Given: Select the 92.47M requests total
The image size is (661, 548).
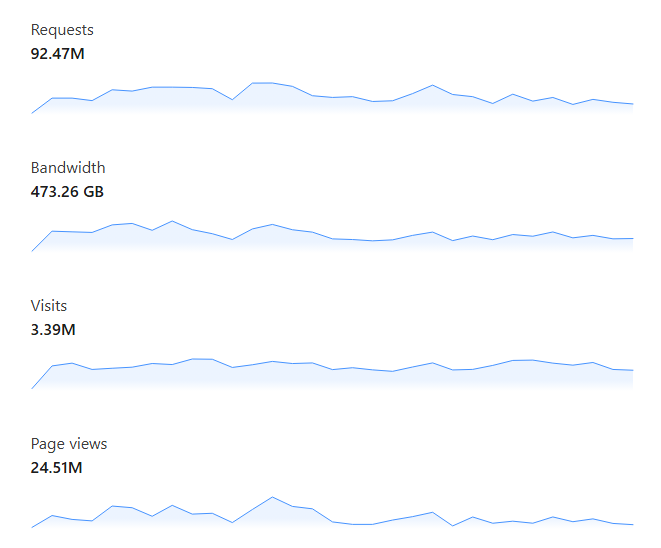Looking at the screenshot, I should (x=58, y=53).
